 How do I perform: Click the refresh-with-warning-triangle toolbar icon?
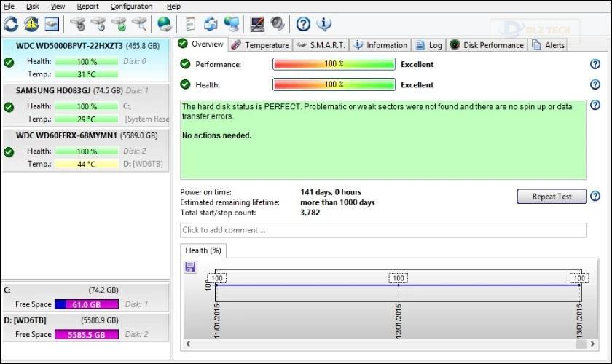coord(31,24)
